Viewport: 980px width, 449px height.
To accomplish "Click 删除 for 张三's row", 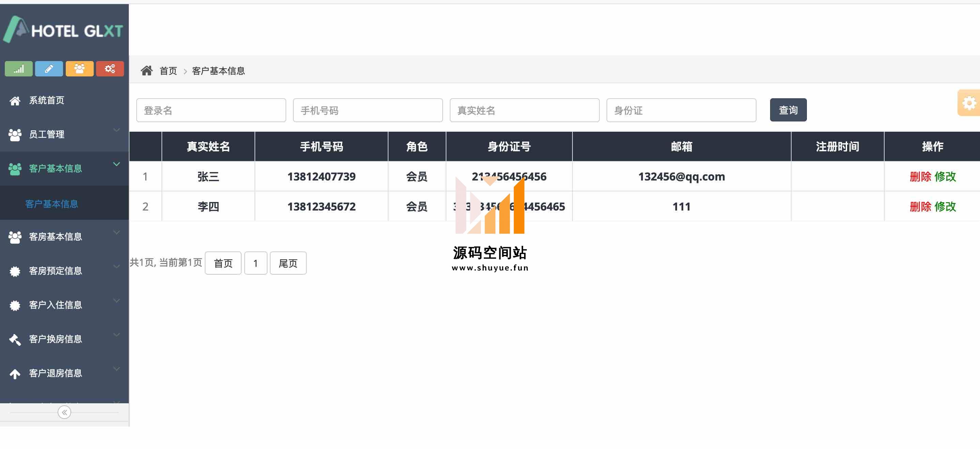I will 920,177.
